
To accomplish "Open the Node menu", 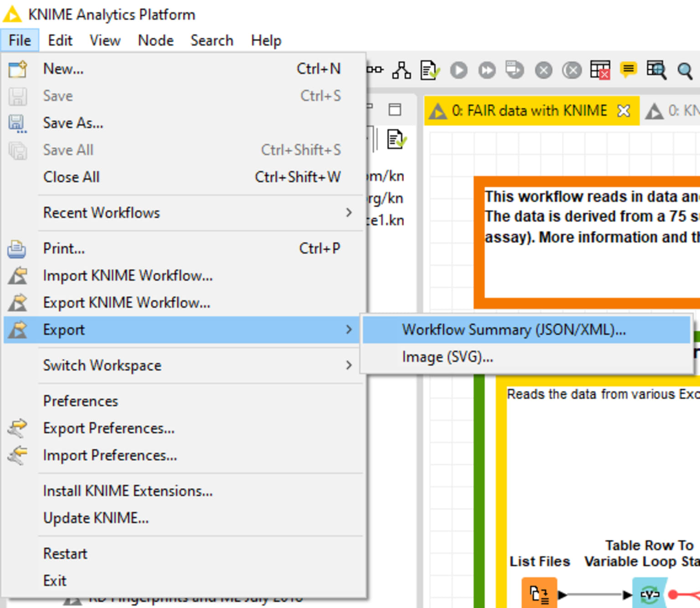I will (156, 41).
